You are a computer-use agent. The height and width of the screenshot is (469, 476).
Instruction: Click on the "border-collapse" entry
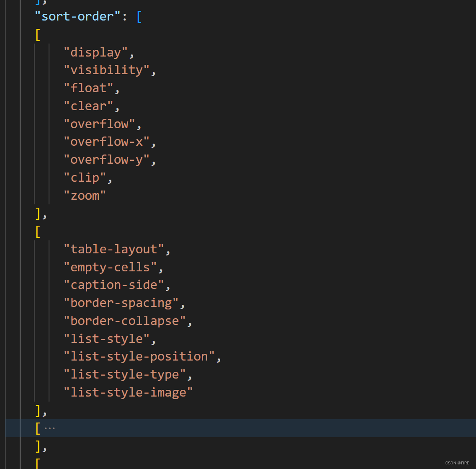click(x=124, y=321)
